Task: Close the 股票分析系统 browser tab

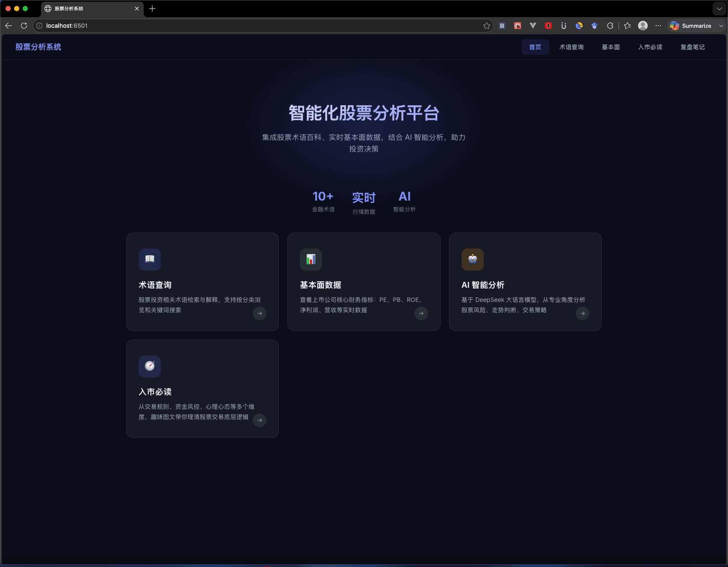Action: click(x=137, y=9)
